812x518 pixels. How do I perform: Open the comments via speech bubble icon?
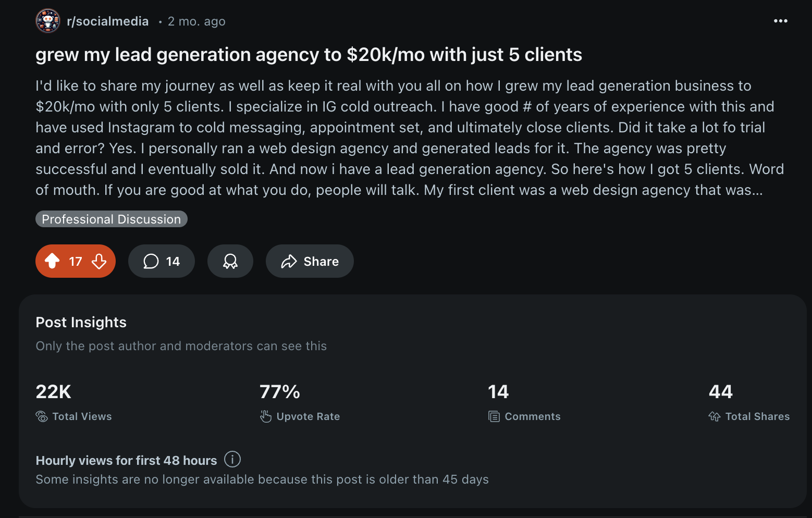(151, 261)
